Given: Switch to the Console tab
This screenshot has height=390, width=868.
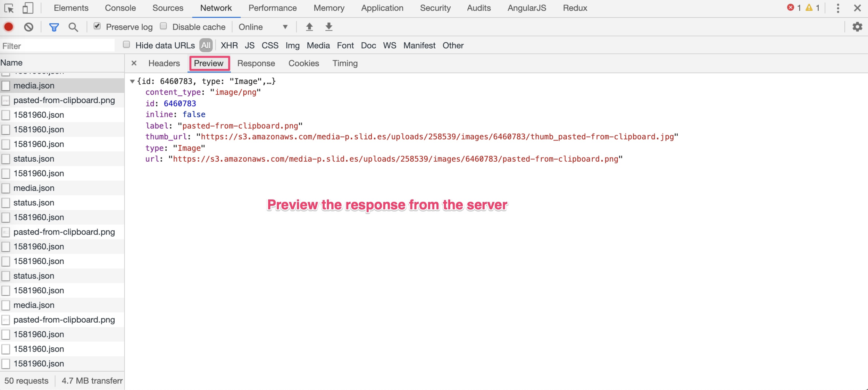Looking at the screenshot, I should tap(120, 8).
